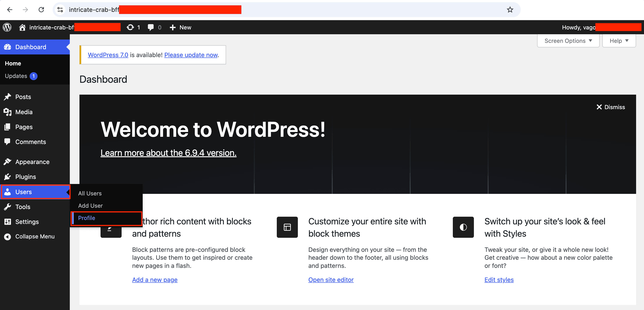Open the Tools menu
This screenshot has height=310, width=644.
(35, 207)
